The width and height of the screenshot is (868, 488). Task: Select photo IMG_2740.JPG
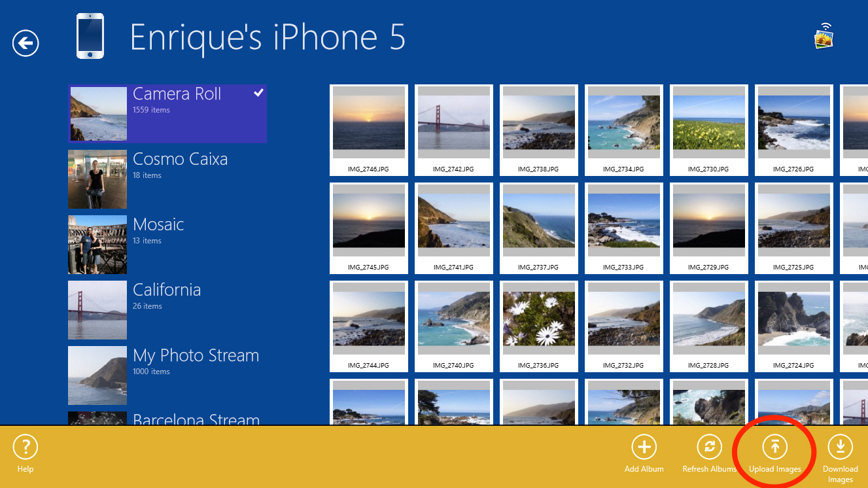coord(454,326)
